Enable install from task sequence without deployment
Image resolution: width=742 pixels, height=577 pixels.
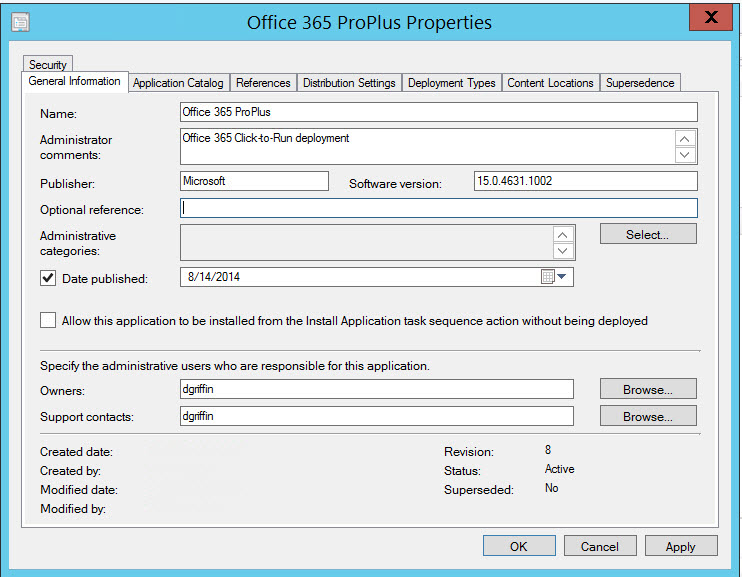(48, 321)
